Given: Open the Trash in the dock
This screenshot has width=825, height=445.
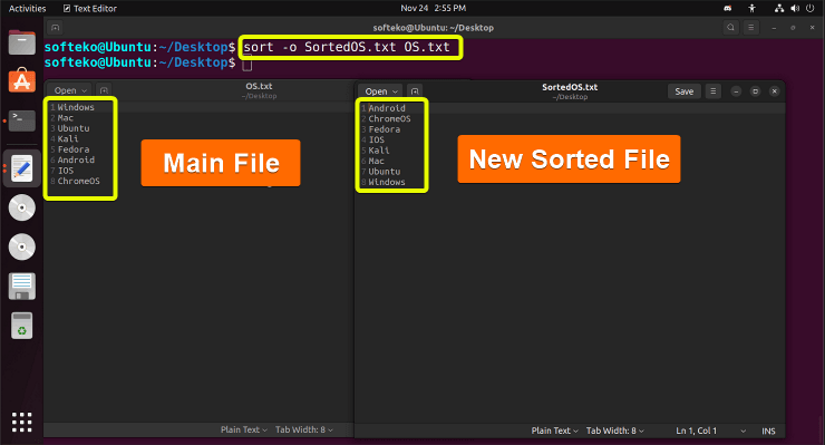Looking at the screenshot, I should click(22, 326).
